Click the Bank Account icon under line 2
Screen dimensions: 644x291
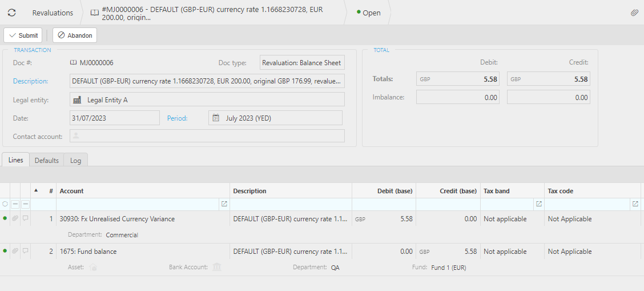tap(217, 267)
